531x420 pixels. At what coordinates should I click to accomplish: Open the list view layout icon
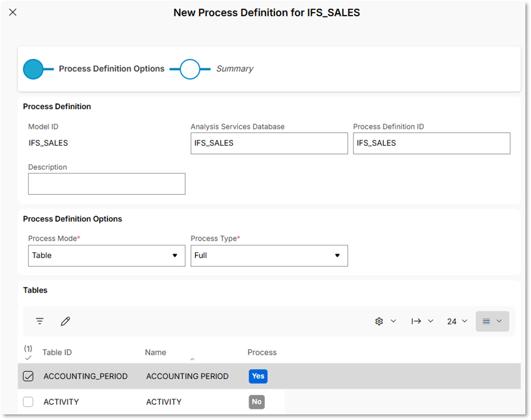click(486, 321)
